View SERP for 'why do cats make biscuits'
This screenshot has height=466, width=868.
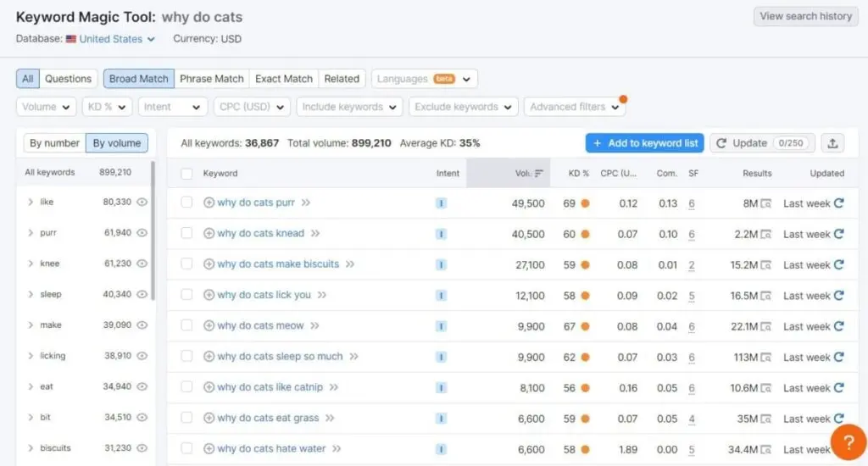(765, 265)
